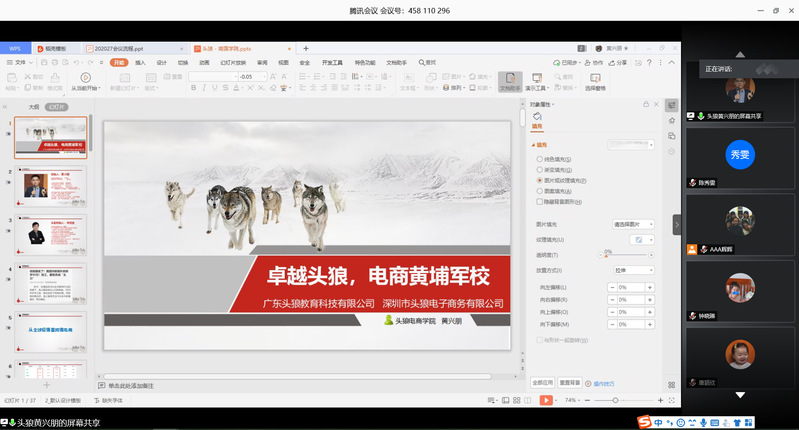Open the 请选择图片 picture fill dropdown
The image size is (799, 430).
point(633,224)
